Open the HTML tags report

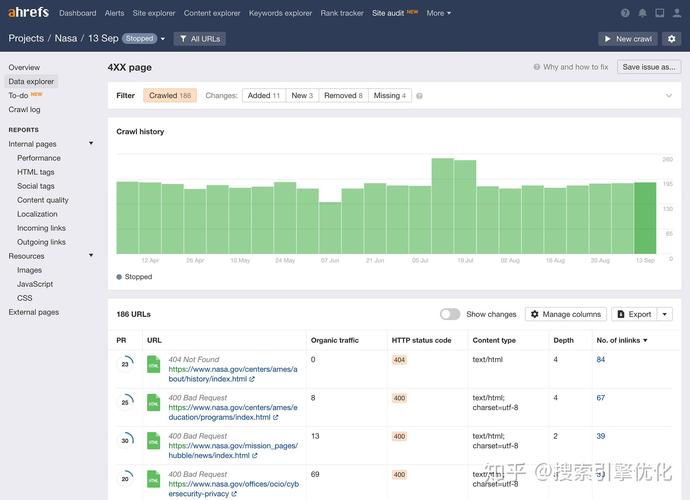coord(36,172)
